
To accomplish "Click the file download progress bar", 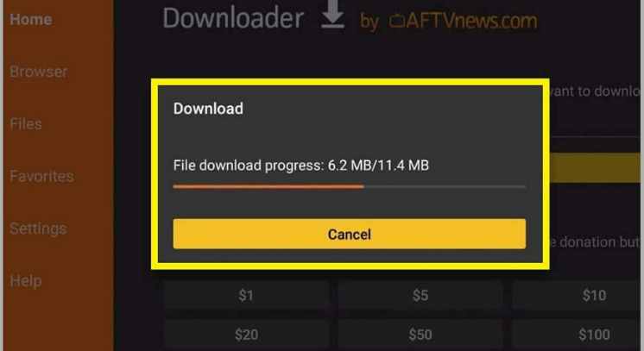I will 349,186.
